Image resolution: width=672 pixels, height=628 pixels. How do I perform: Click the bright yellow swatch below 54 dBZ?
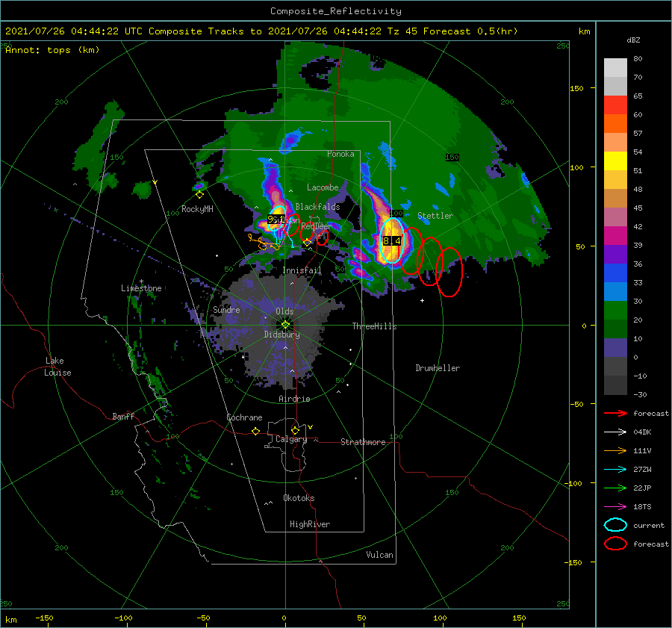click(x=615, y=161)
